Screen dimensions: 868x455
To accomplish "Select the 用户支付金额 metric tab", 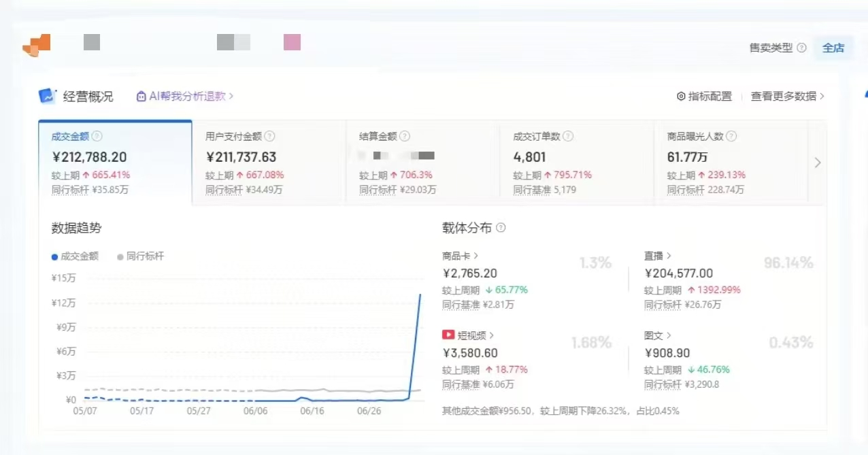I will pyautogui.click(x=269, y=162).
